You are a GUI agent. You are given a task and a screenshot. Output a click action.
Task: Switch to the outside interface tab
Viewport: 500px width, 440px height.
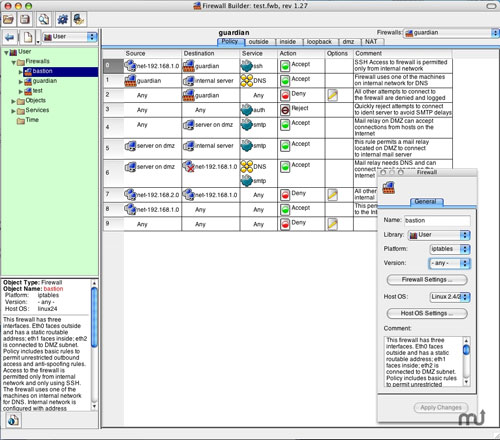point(259,42)
